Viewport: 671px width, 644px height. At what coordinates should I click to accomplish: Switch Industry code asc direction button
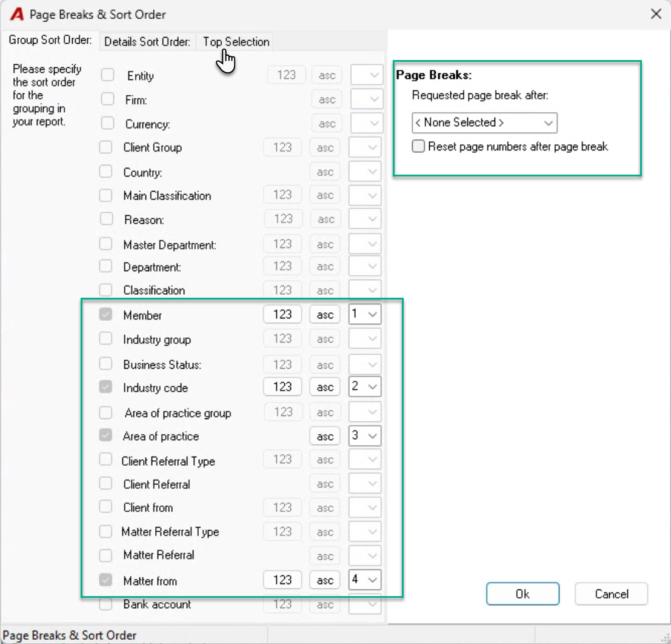pos(325,387)
